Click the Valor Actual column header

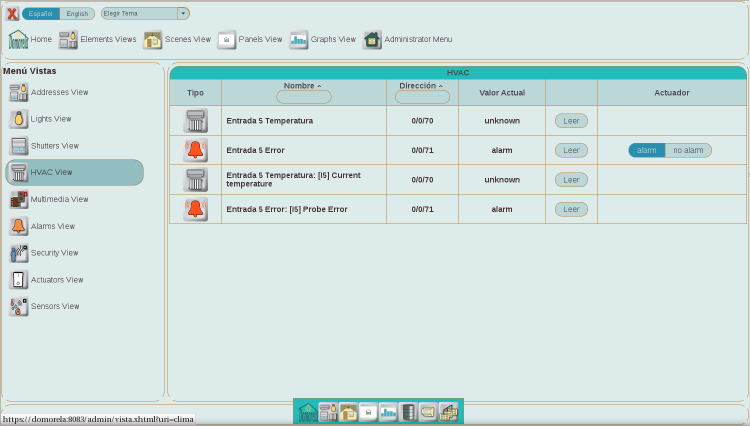point(502,93)
